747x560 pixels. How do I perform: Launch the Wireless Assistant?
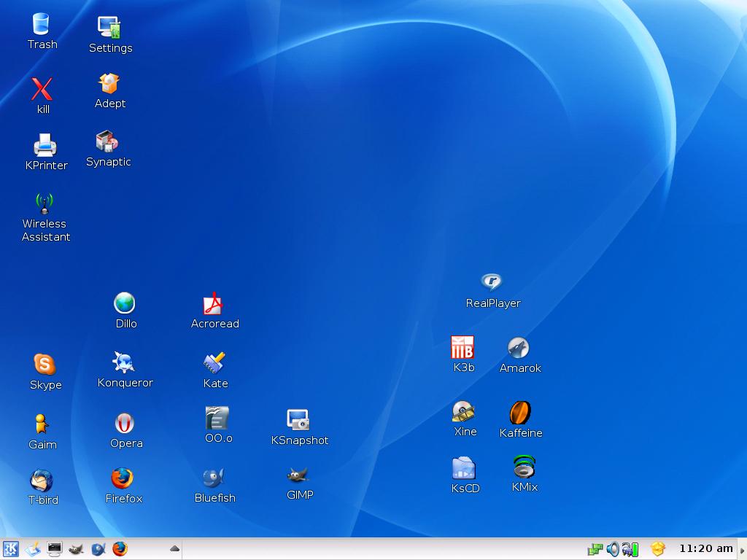pos(44,203)
